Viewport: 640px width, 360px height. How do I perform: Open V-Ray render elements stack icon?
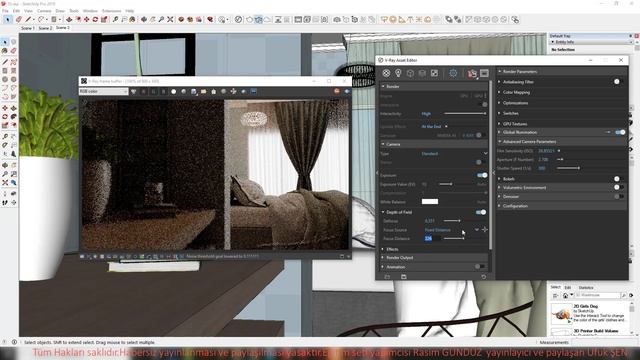click(422, 73)
